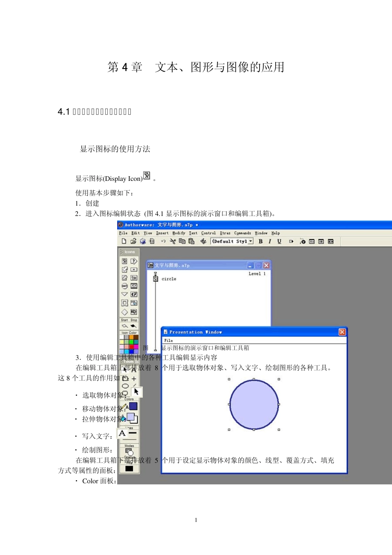The image size is (392, 555).
Task: Open the Xtras menu
Action: coord(225,233)
